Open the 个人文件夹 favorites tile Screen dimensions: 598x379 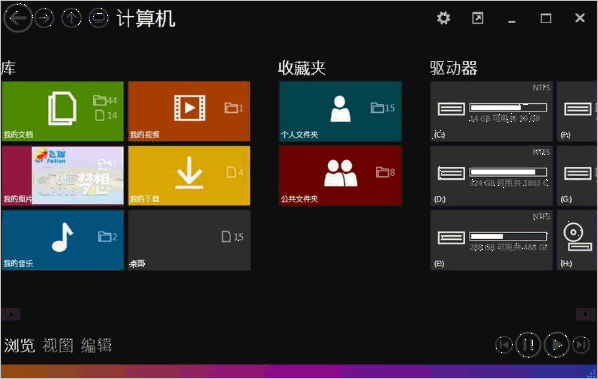pyautogui.click(x=340, y=111)
